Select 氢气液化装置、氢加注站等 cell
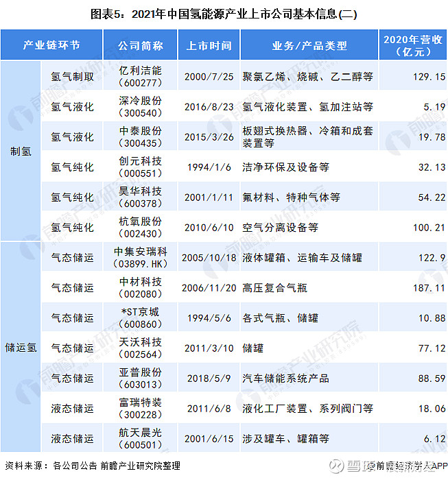The width and height of the screenshot is (448, 480). 309,106
